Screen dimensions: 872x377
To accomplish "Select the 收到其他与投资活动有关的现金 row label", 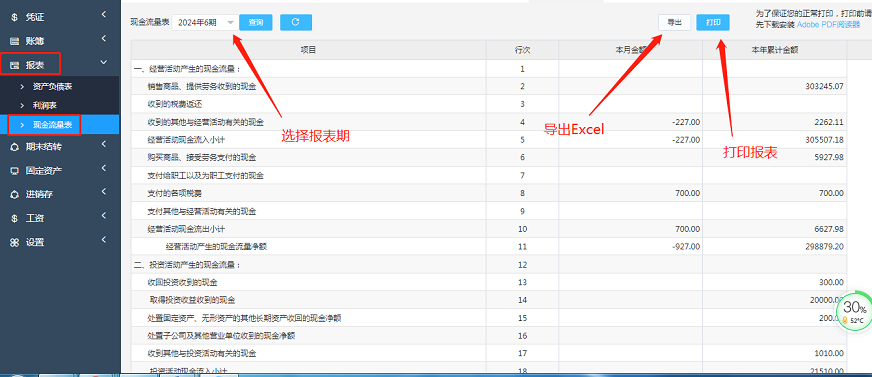I will (x=201, y=353).
